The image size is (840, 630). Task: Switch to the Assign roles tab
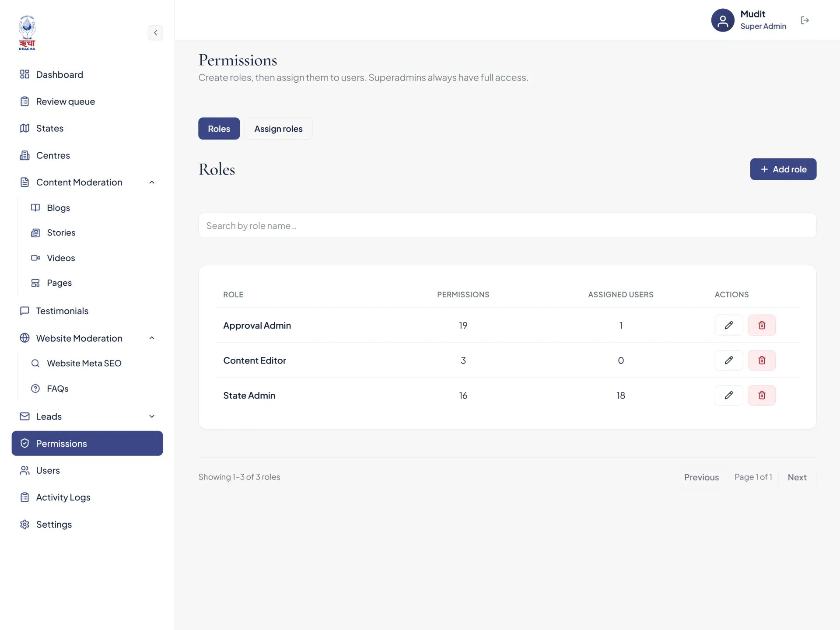[278, 129]
